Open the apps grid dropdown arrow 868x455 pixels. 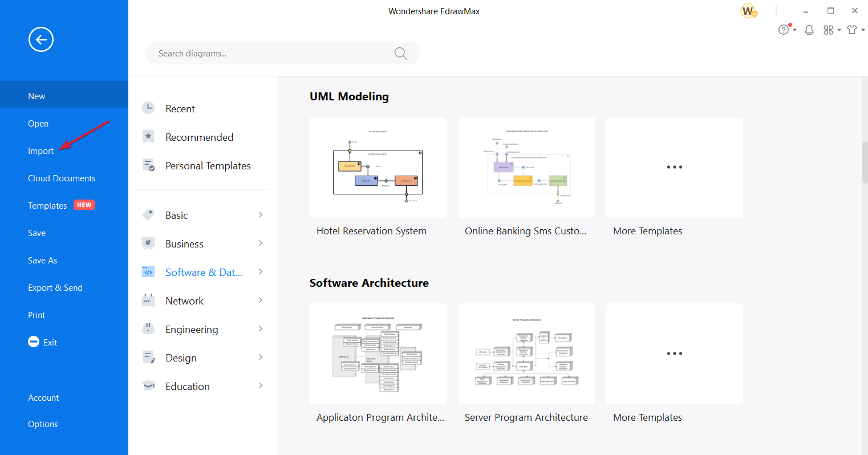[839, 30]
